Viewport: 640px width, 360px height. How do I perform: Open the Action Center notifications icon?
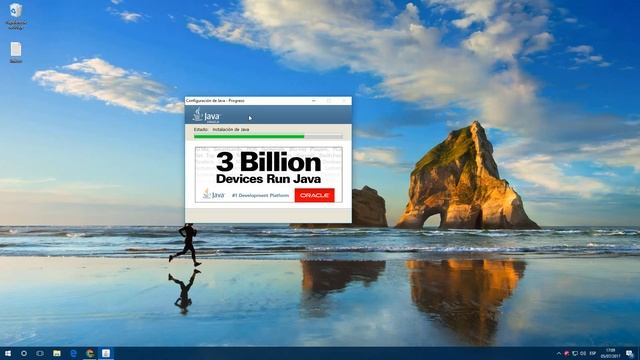630,353
